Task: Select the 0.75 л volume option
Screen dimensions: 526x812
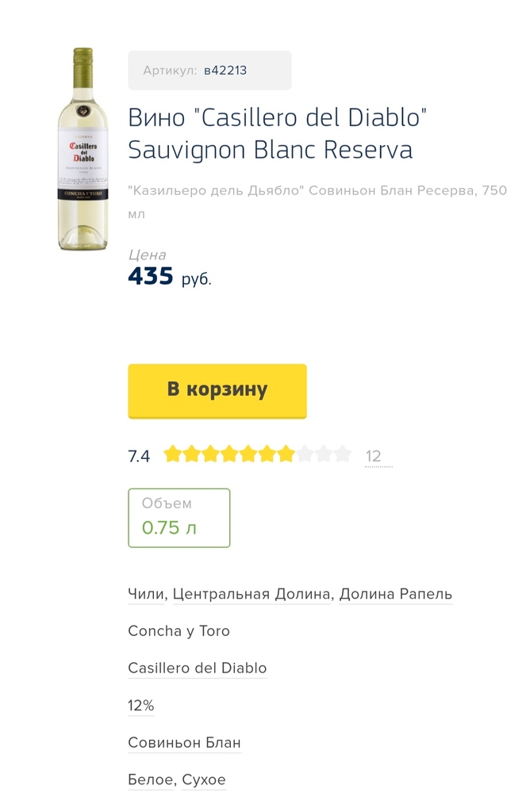Action: (179, 518)
